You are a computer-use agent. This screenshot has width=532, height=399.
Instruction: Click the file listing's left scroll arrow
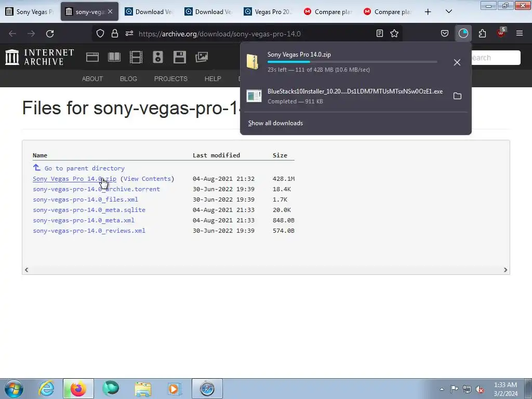click(x=26, y=270)
